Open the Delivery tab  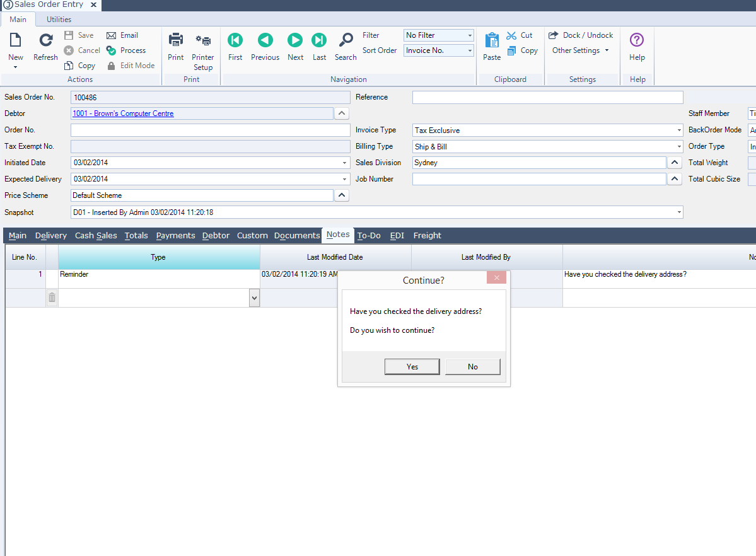tap(51, 236)
